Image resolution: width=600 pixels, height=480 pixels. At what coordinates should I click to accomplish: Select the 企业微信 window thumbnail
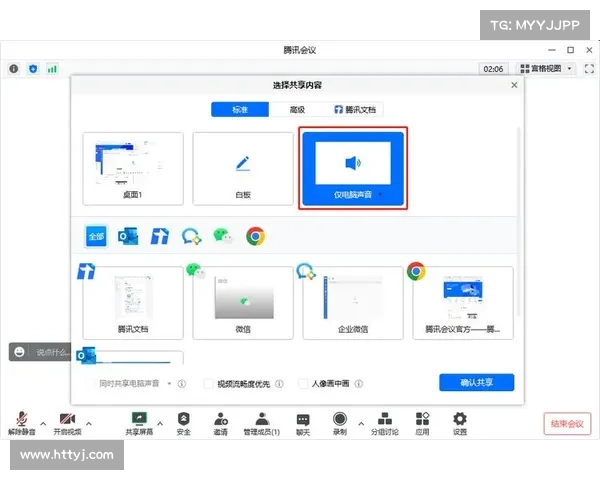tap(353, 303)
